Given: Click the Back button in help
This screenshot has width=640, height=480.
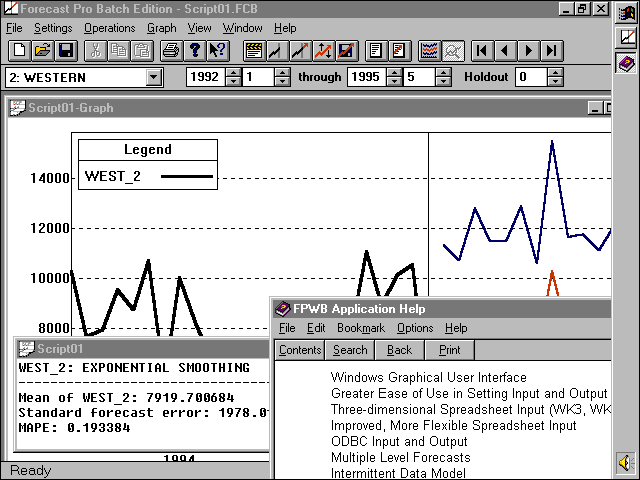Looking at the screenshot, I should [400, 350].
